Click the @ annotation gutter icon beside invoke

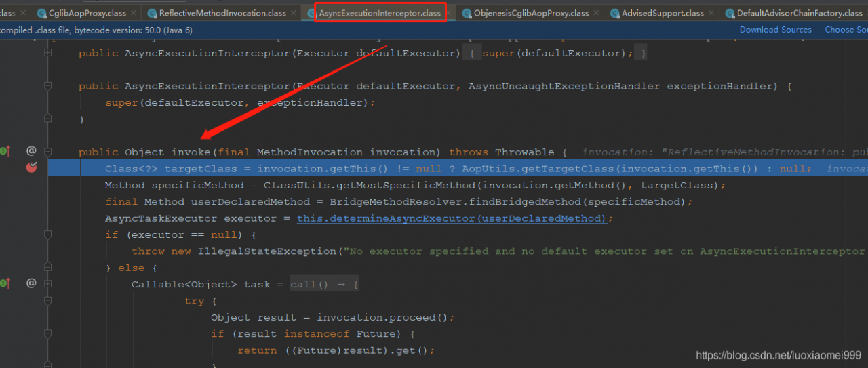click(x=31, y=151)
